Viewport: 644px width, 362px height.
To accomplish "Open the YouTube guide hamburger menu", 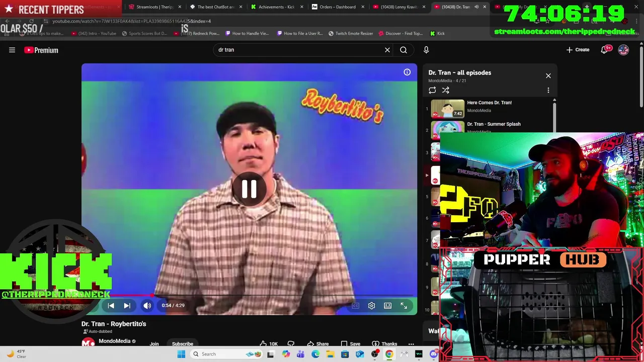I will point(12,50).
